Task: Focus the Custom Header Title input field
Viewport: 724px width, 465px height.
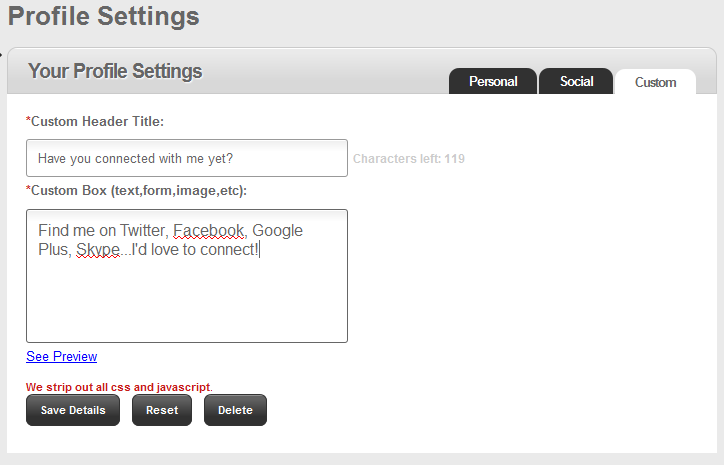Action: 187,158
